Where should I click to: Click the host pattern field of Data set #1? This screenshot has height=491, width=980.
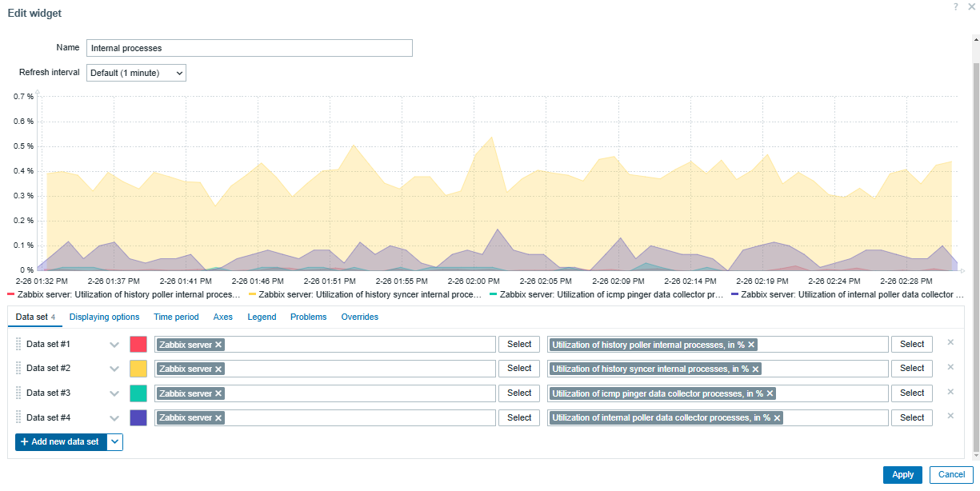coord(325,344)
